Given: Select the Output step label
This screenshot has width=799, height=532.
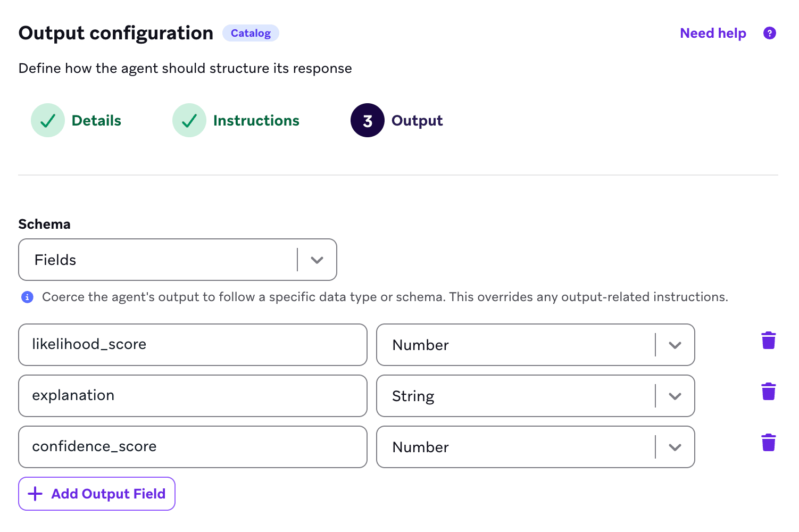Looking at the screenshot, I should (417, 121).
